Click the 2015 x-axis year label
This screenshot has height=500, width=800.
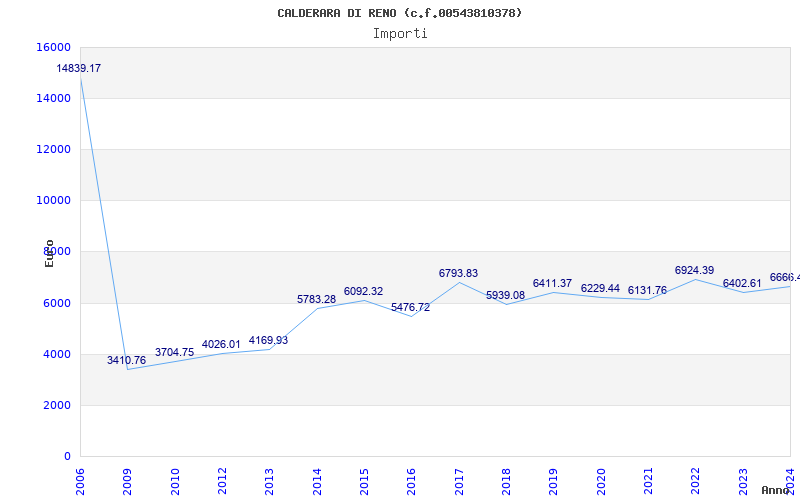pos(364,482)
